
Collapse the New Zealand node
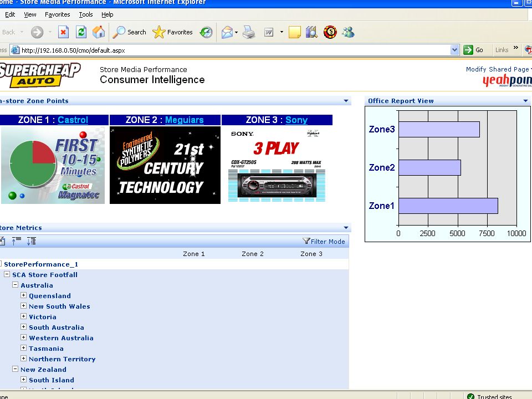15,369
